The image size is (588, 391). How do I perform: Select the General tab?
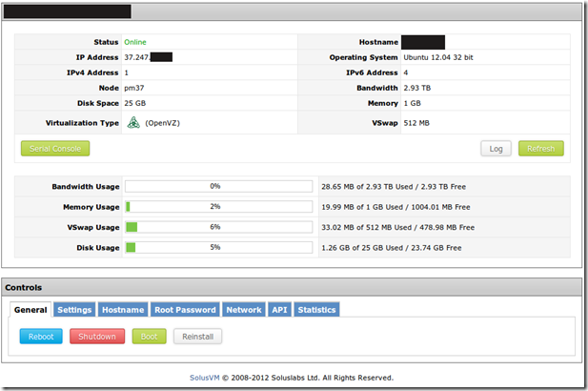tap(30, 310)
